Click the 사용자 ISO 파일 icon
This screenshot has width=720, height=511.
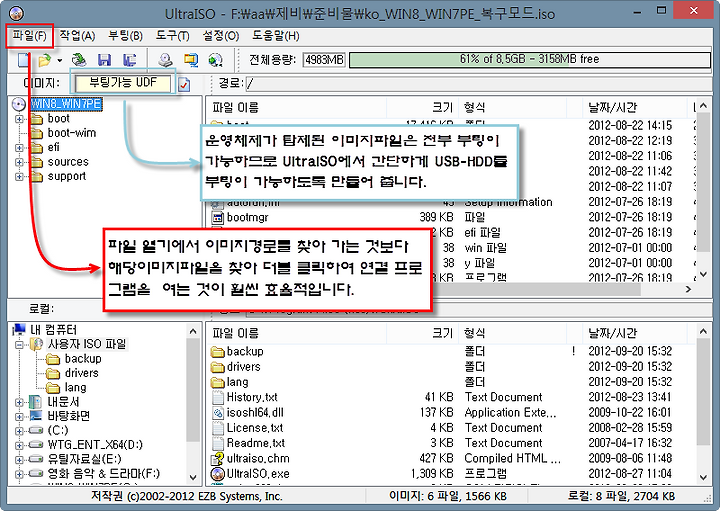(36, 344)
